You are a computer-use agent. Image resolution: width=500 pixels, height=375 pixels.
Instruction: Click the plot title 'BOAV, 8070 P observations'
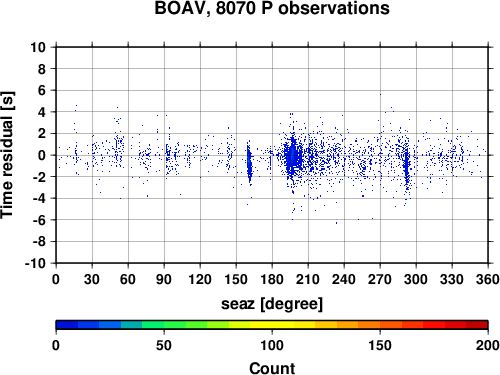coord(272,8)
